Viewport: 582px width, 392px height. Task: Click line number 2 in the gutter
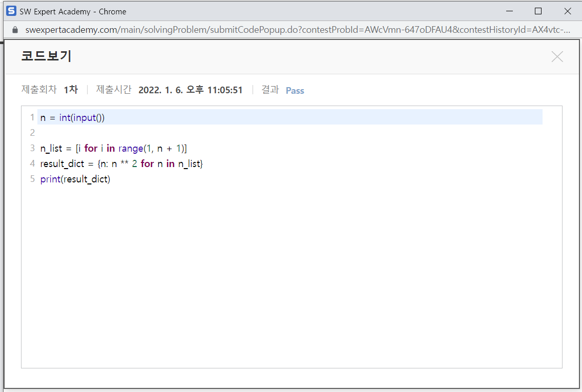32,133
